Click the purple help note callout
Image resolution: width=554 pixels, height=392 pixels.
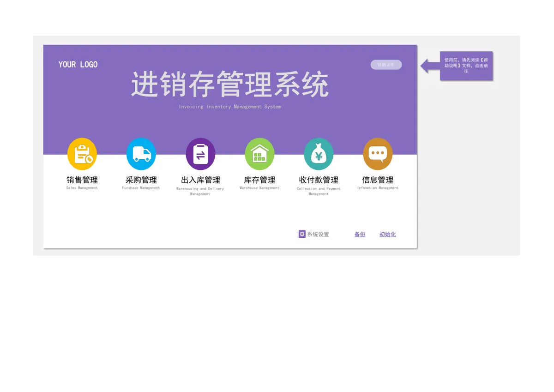pos(466,66)
